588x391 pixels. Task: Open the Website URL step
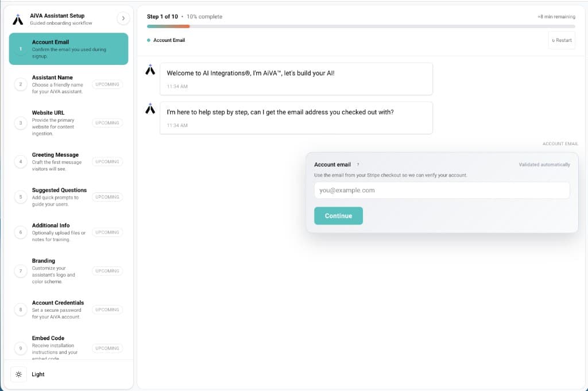[x=69, y=122]
